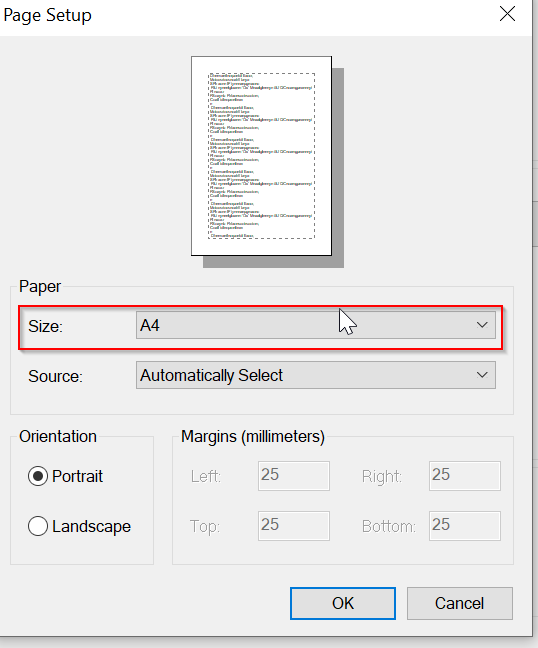Select the Landscape radio button
The image size is (538, 648).
(38, 526)
